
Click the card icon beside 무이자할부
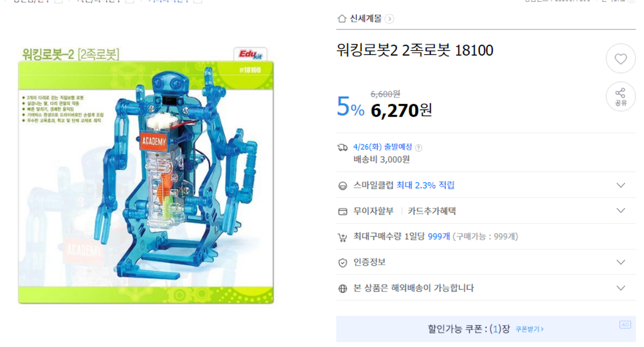pyautogui.click(x=343, y=211)
